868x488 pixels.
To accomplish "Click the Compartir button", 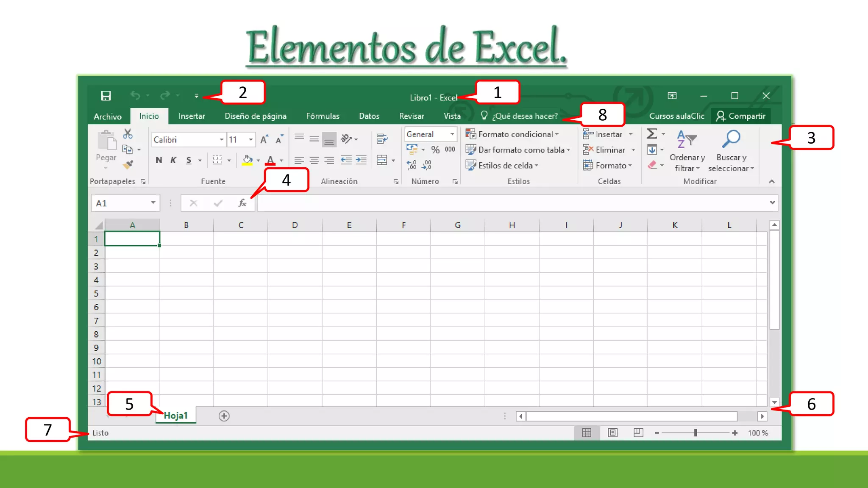I will click(x=741, y=116).
